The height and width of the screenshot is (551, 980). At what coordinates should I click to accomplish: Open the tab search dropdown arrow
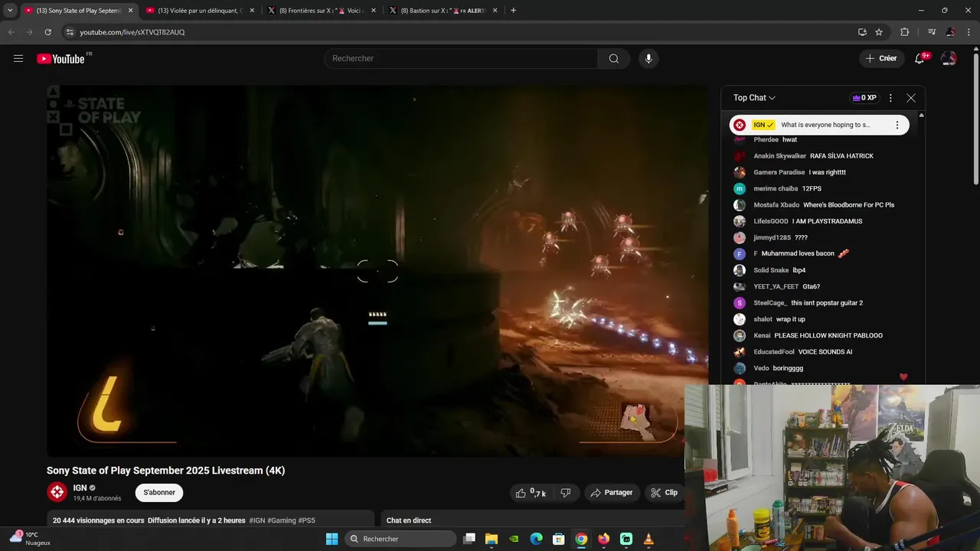pos(9,11)
